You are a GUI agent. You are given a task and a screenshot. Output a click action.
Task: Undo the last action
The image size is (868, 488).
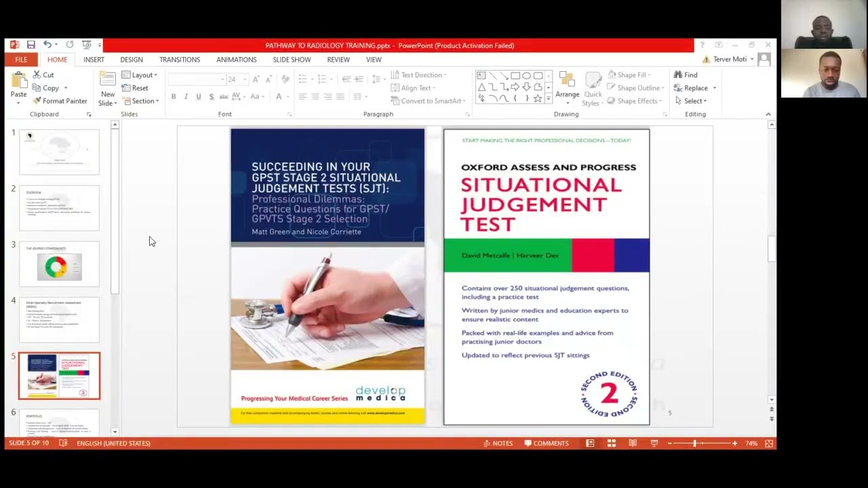pos(47,45)
